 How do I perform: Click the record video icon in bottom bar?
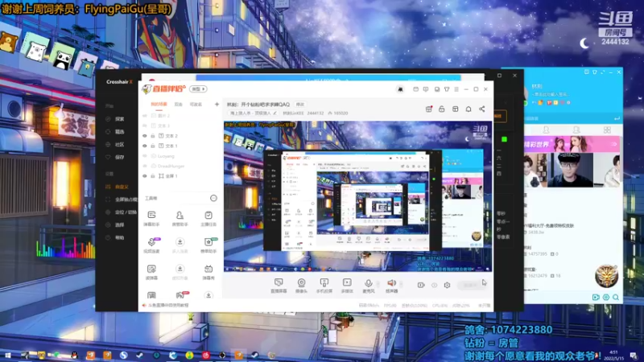pos(421,285)
